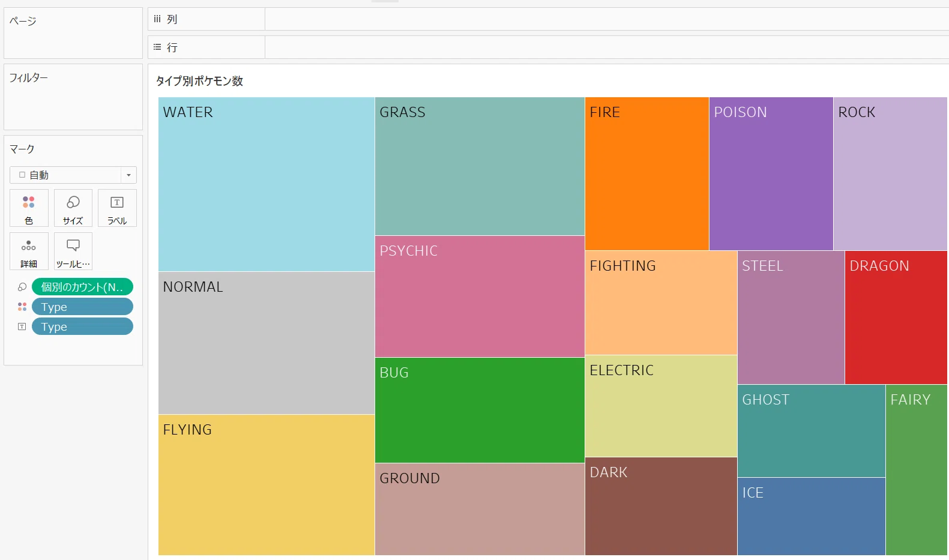Click size icon beside 個別のカウント pill
The image size is (949, 560).
pos(22,287)
